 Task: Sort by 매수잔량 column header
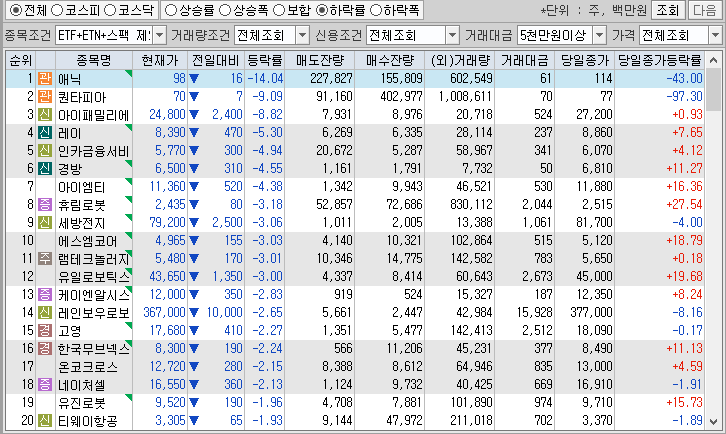tap(389, 60)
